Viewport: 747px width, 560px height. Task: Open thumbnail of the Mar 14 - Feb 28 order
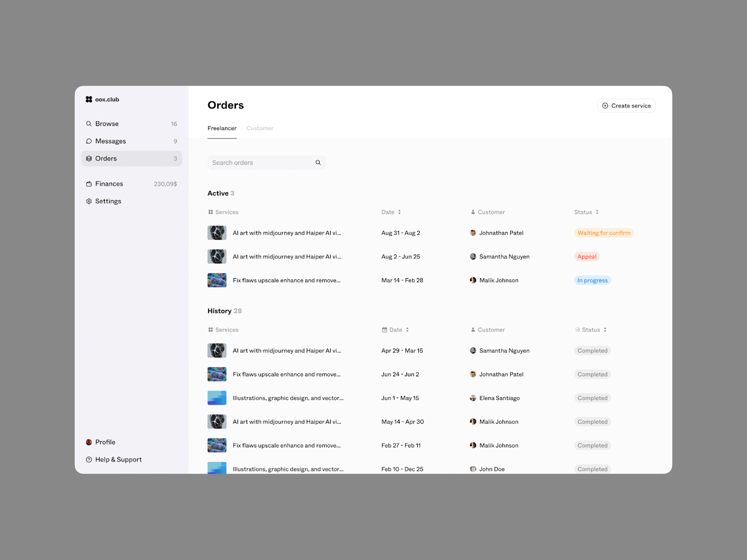217,281
